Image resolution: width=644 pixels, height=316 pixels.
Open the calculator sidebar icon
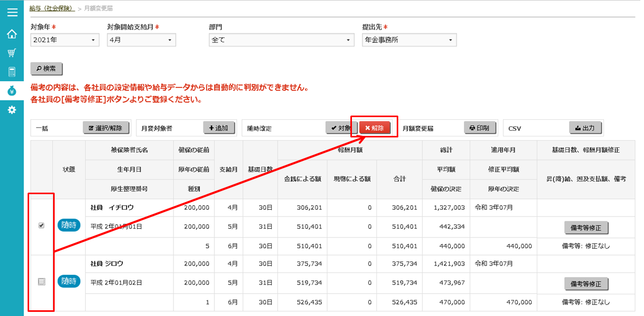[11, 72]
